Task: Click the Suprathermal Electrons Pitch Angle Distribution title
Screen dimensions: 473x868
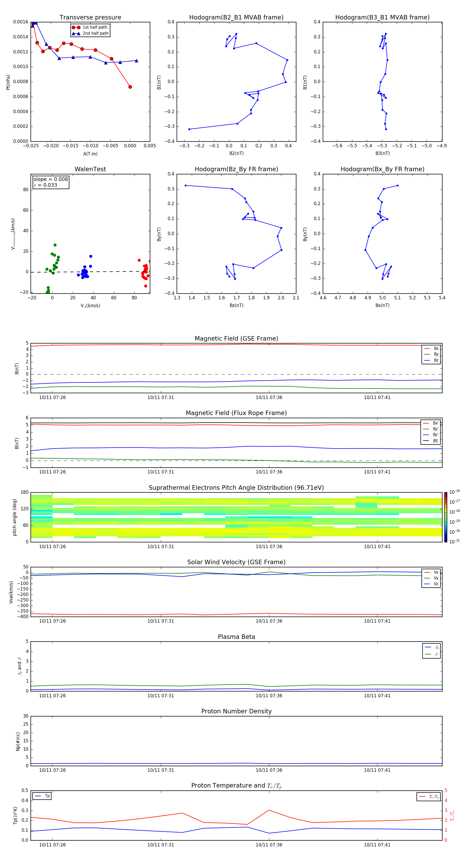Action: tap(236, 488)
